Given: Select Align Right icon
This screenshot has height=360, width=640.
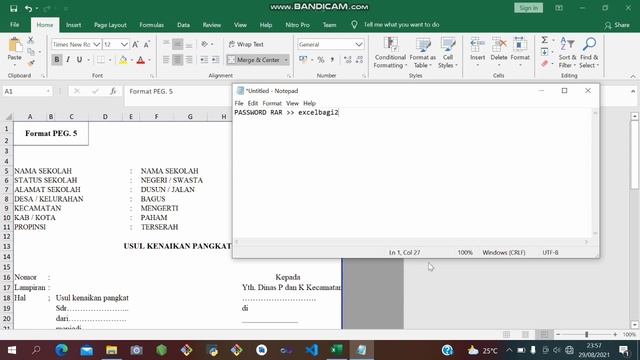Looking at the screenshot, I should tap(189, 60).
